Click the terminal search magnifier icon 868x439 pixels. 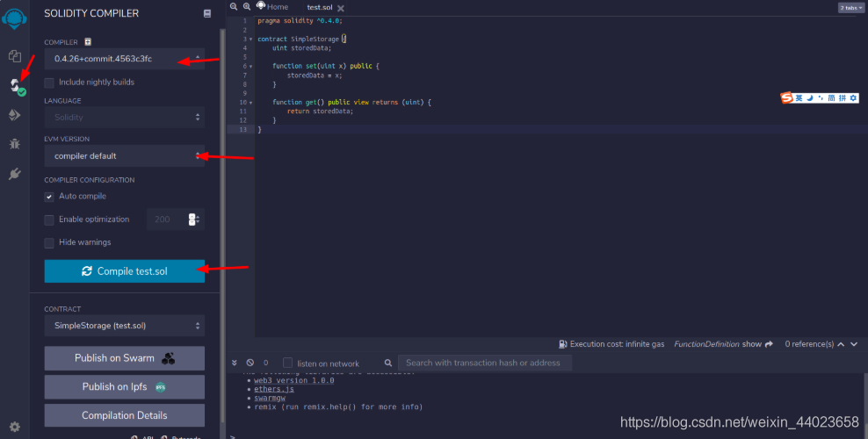(x=388, y=363)
